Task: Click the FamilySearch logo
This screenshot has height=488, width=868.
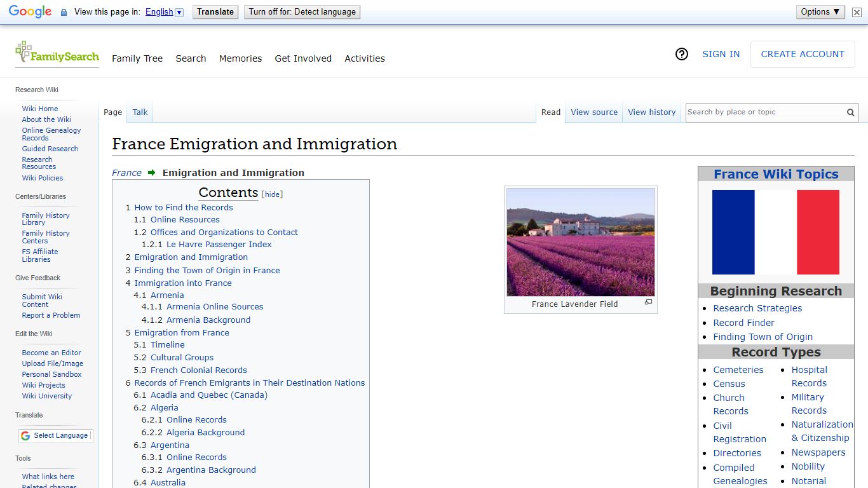Action: tap(57, 53)
